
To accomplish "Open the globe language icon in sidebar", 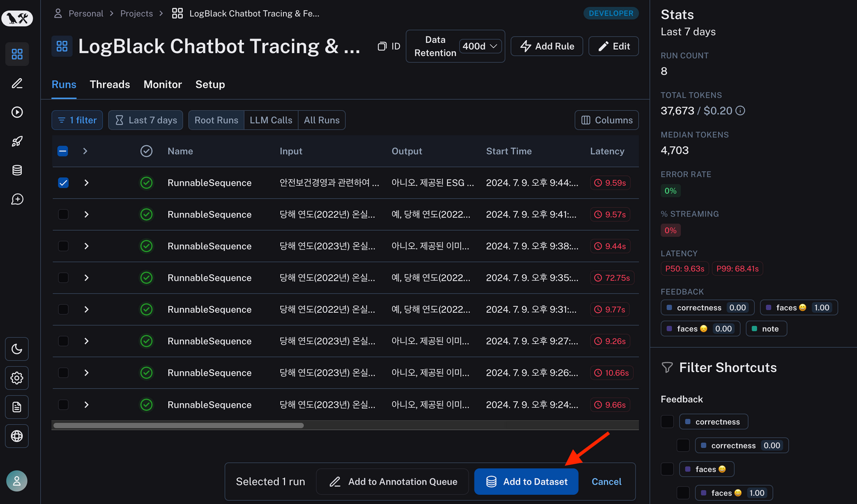I will (17, 436).
